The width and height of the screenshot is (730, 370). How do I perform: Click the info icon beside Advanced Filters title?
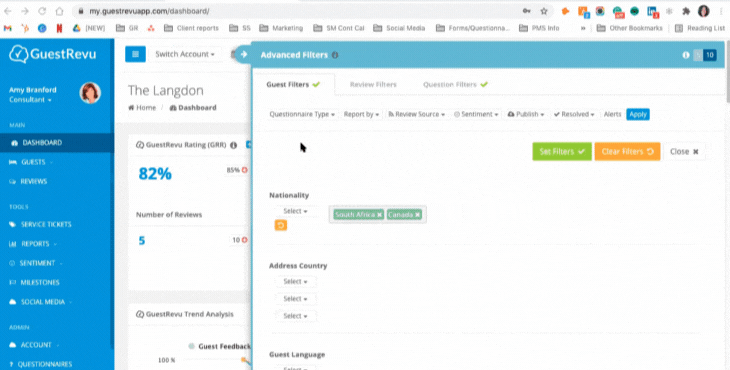(x=335, y=55)
